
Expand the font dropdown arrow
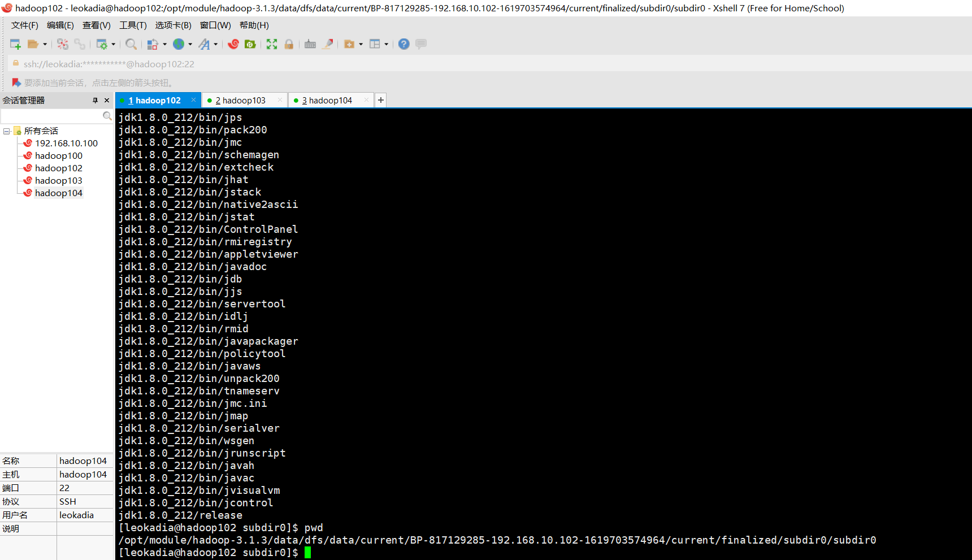tap(216, 44)
